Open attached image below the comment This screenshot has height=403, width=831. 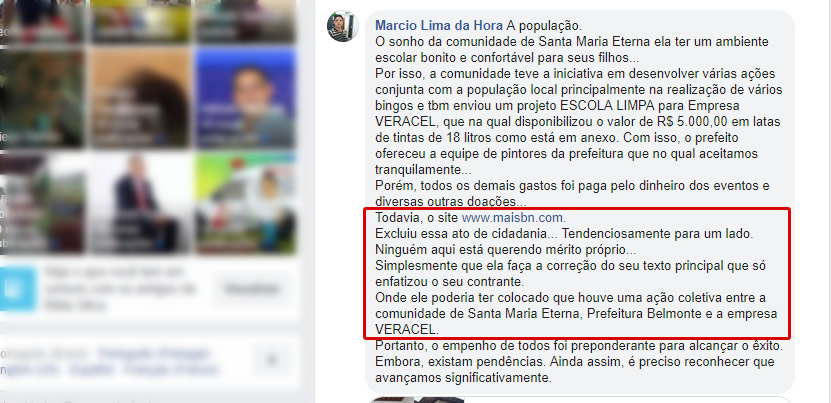[417, 400]
